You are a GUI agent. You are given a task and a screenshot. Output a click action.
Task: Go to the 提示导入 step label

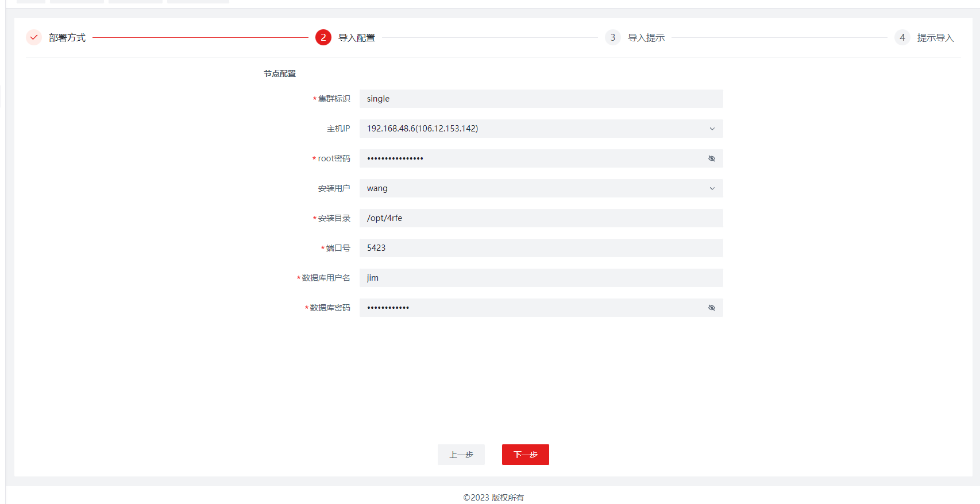point(935,38)
